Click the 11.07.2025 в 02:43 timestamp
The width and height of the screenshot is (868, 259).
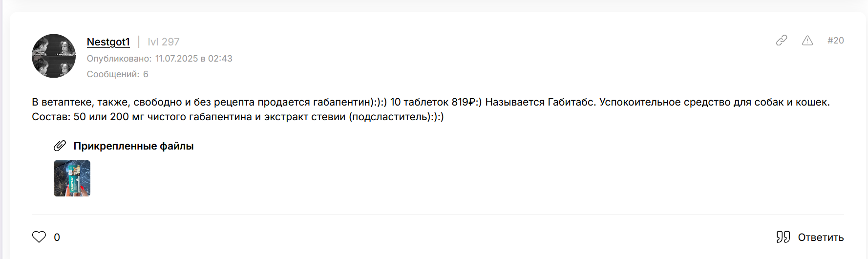click(x=193, y=59)
